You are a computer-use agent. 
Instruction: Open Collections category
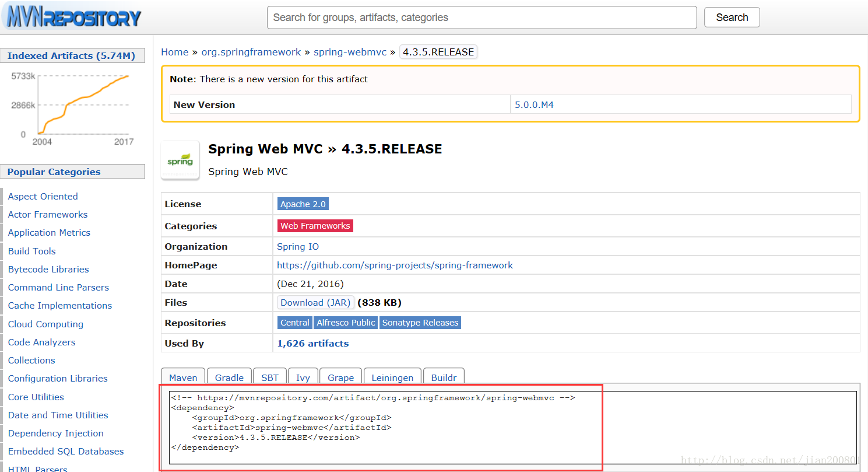[x=31, y=361]
